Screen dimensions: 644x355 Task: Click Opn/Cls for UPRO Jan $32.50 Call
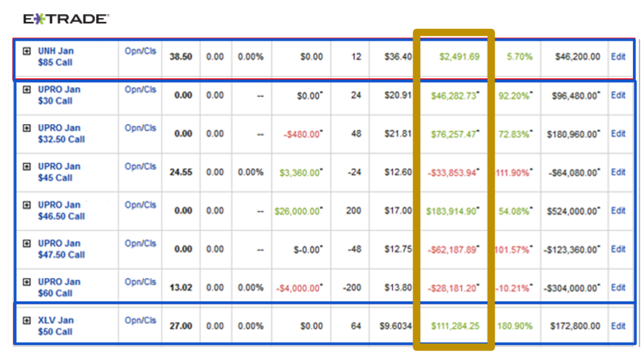[140, 128]
